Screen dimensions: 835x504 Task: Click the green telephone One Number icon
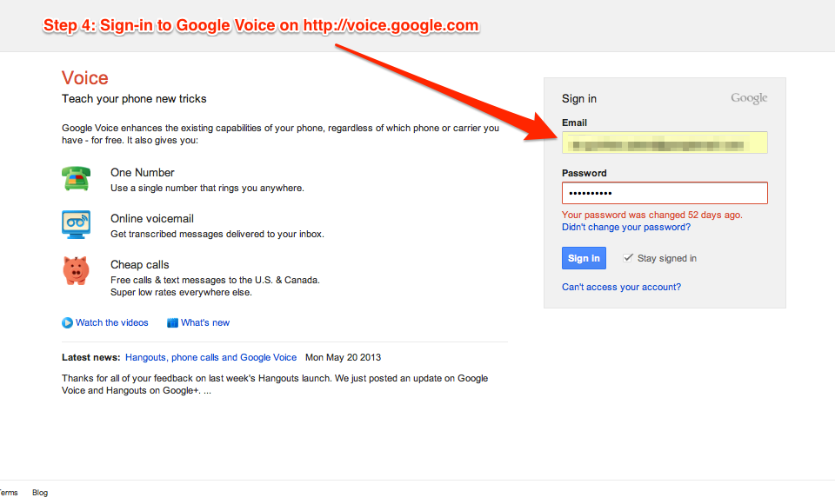point(77,179)
